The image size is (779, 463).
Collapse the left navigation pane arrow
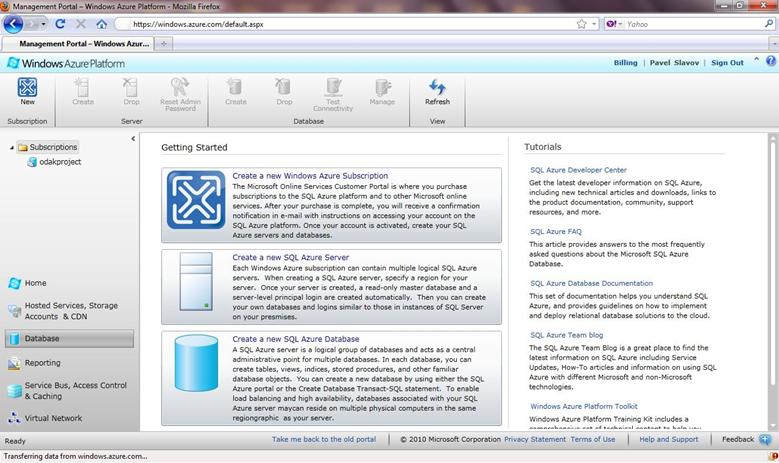point(133,139)
